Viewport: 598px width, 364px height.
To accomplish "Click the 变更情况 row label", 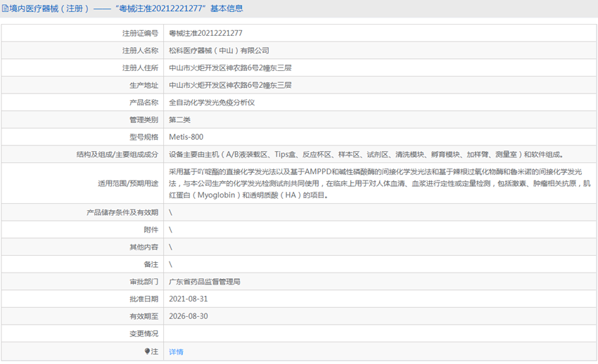I will (x=144, y=334).
